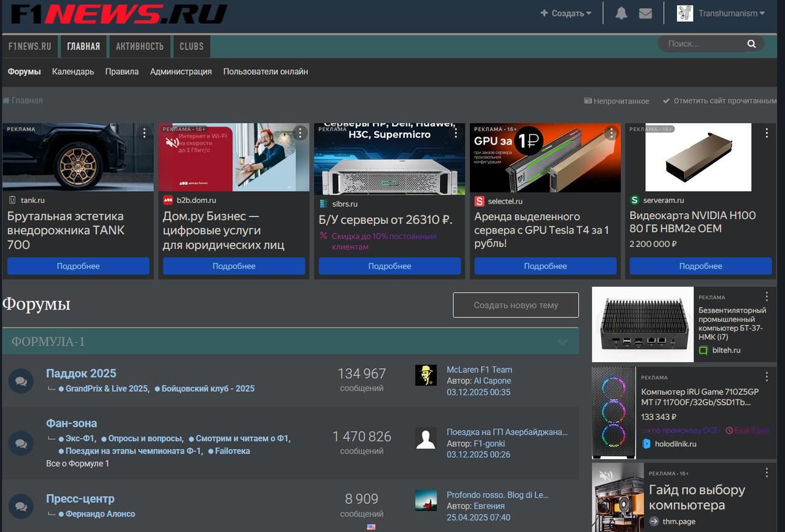Open options menu on selectel.ru ad

(x=611, y=132)
